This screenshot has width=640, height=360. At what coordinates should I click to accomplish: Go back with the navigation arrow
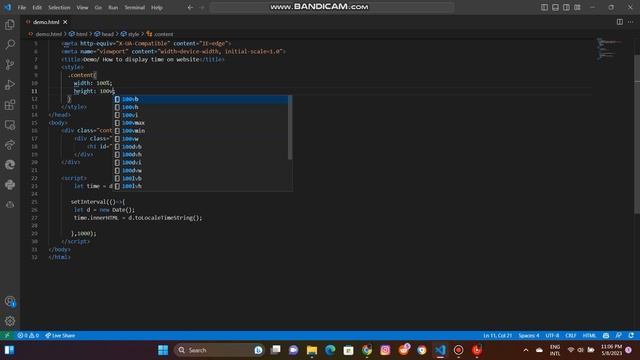[190, 7]
